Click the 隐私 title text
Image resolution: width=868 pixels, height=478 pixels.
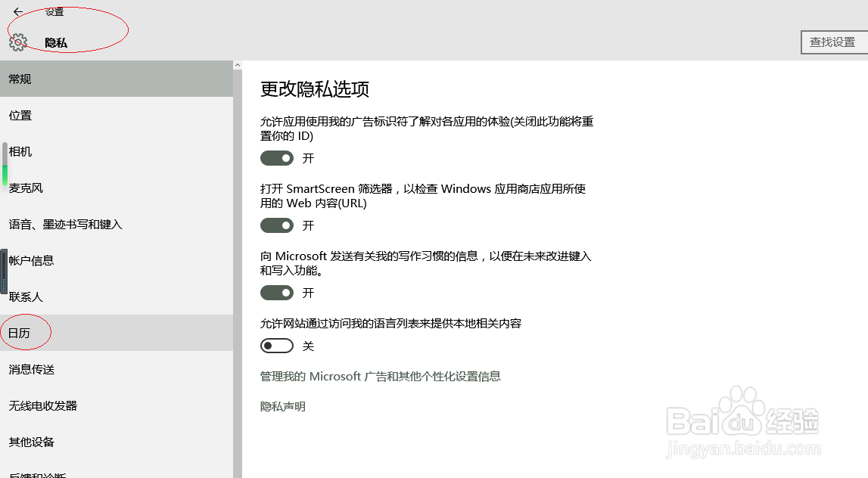tap(56, 42)
